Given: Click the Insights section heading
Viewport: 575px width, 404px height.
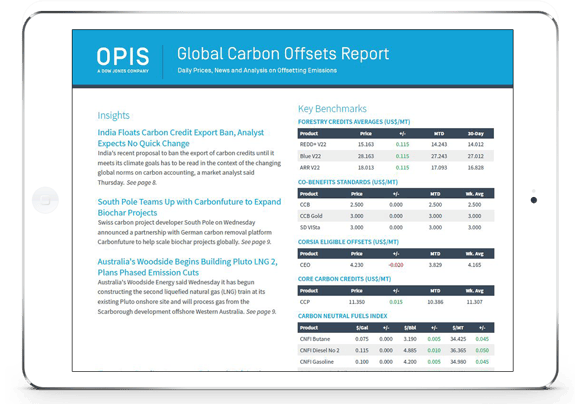Looking at the screenshot, I should tap(113, 115).
